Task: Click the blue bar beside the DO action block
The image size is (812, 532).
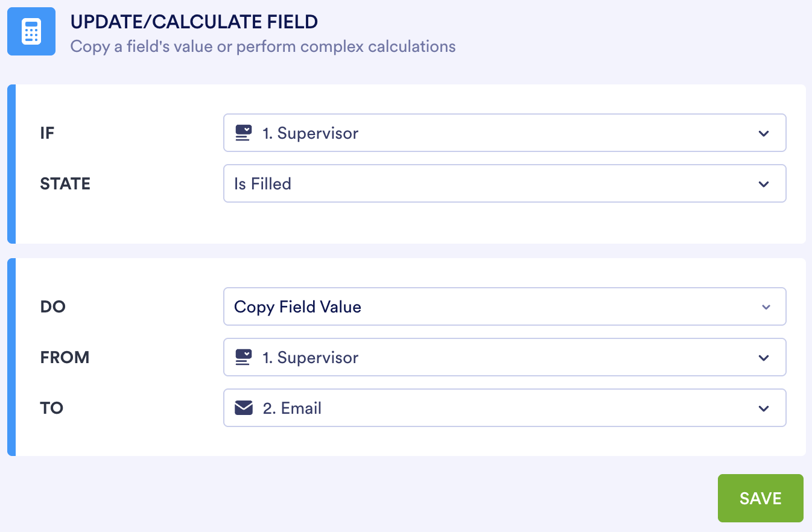Action: pos(10,356)
